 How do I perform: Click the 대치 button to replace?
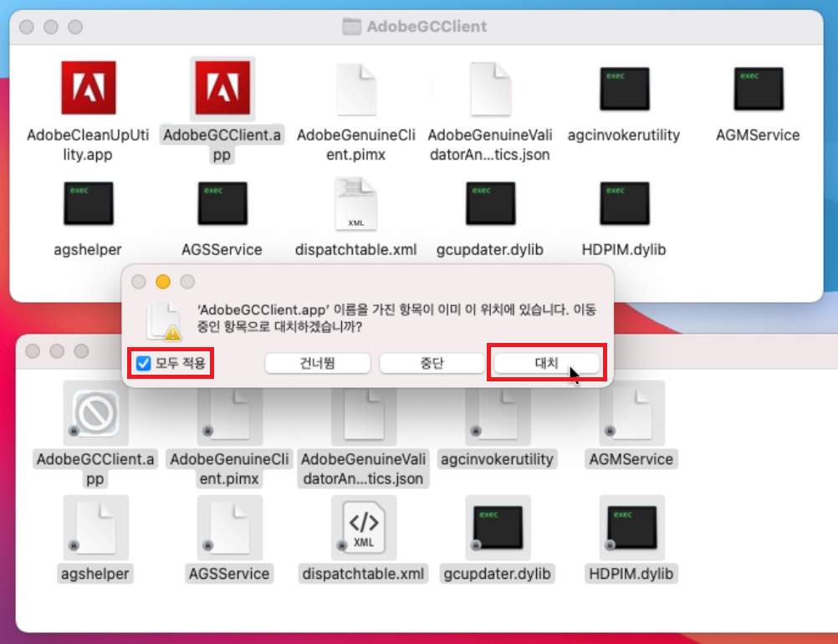(546, 364)
